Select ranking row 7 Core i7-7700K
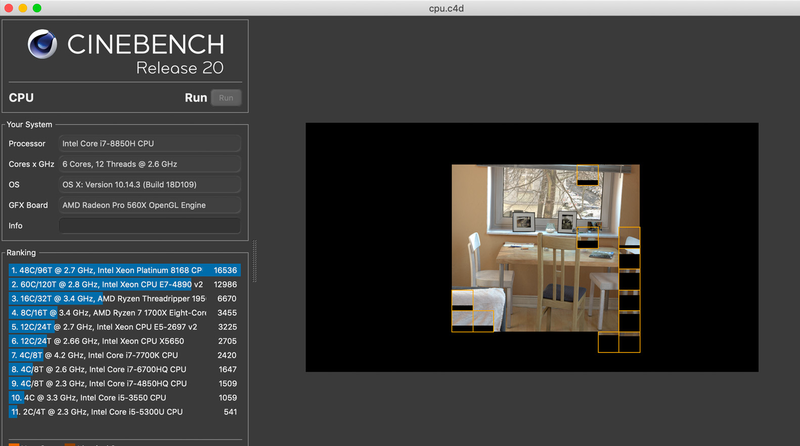The width and height of the screenshot is (800, 446). coord(124,355)
